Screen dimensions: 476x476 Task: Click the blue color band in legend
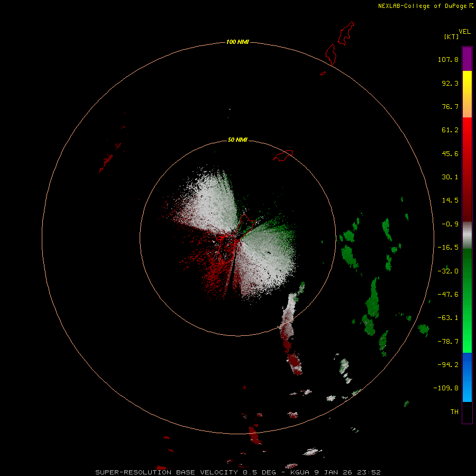click(x=467, y=377)
